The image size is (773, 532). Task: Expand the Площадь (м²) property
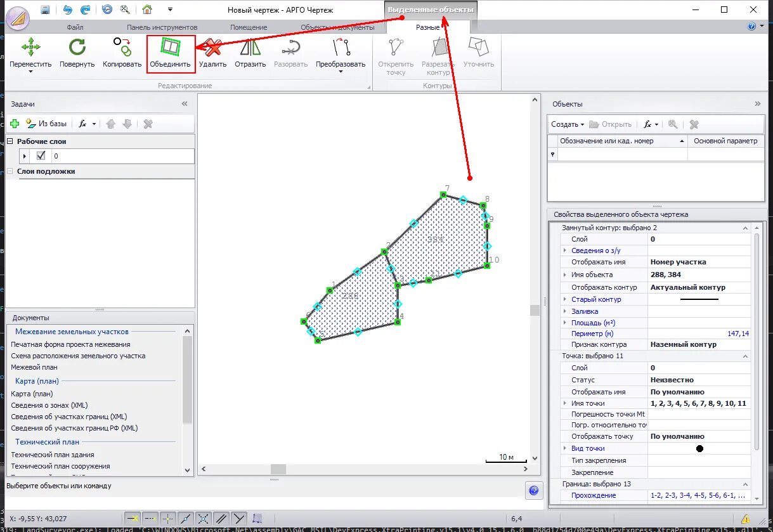click(x=564, y=323)
